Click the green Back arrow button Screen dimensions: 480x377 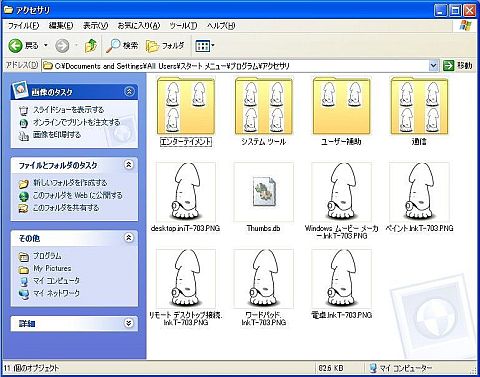(x=15, y=46)
